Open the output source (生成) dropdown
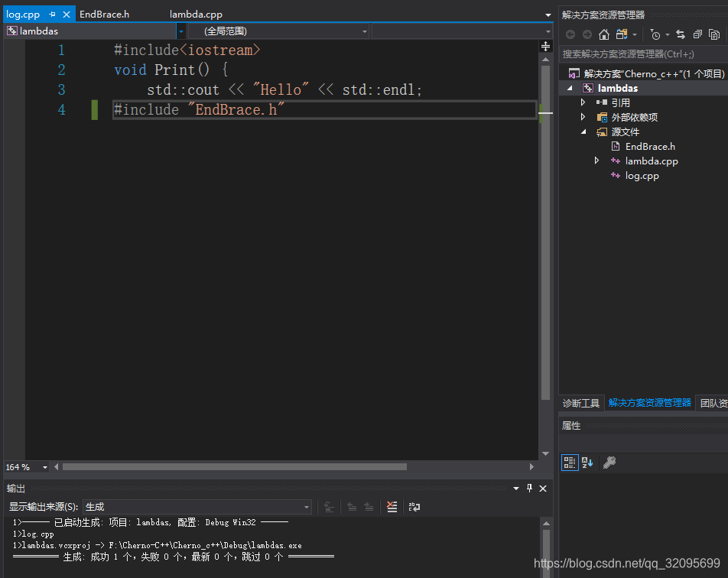Image resolution: width=728 pixels, height=578 pixels. pyautogui.click(x=307, y=507)
